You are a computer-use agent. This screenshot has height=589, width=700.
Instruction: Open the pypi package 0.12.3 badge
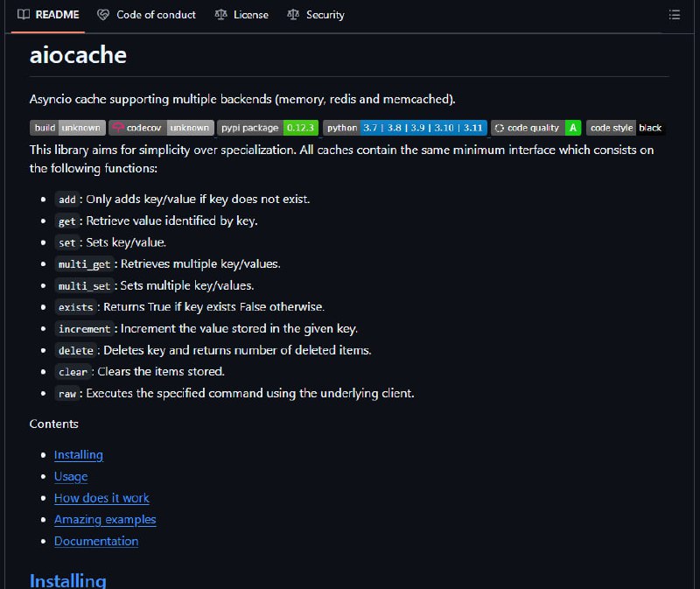268,128
